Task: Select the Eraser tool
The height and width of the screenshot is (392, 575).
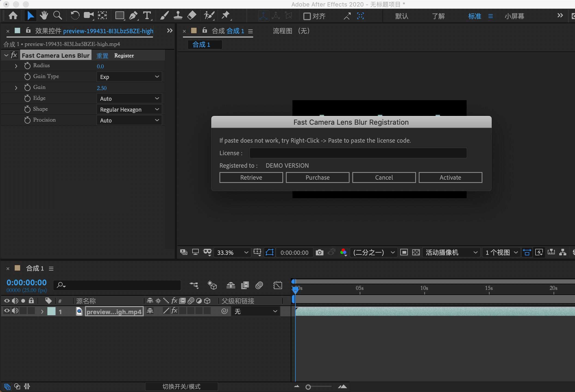Action: [192, 16]
